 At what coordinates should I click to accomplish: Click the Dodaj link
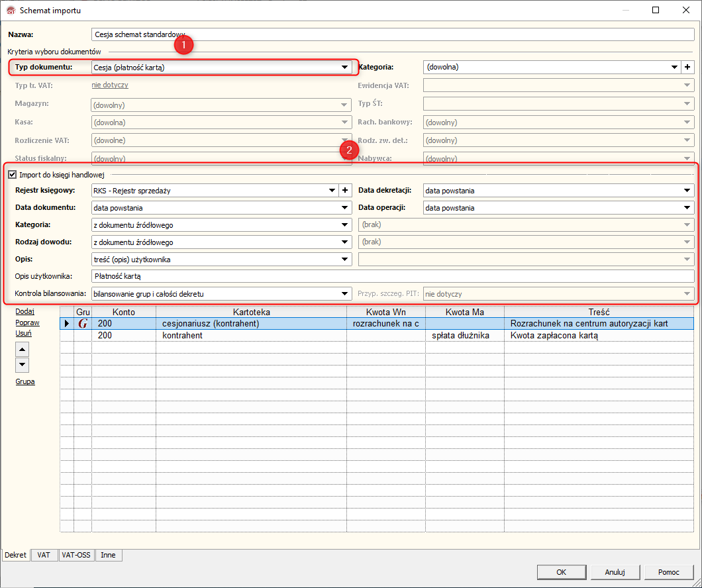(x=25, y=311)
